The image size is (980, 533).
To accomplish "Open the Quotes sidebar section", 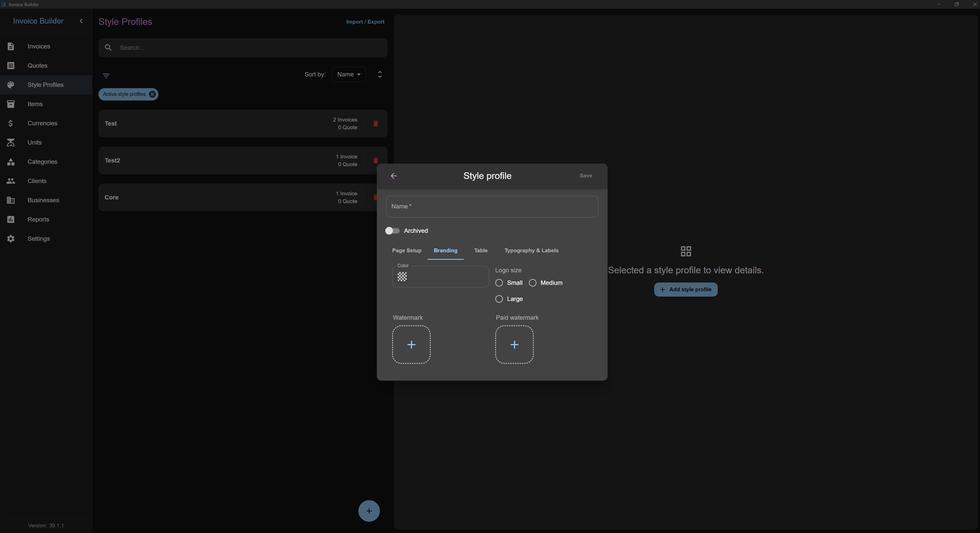I will coord(46,65).
